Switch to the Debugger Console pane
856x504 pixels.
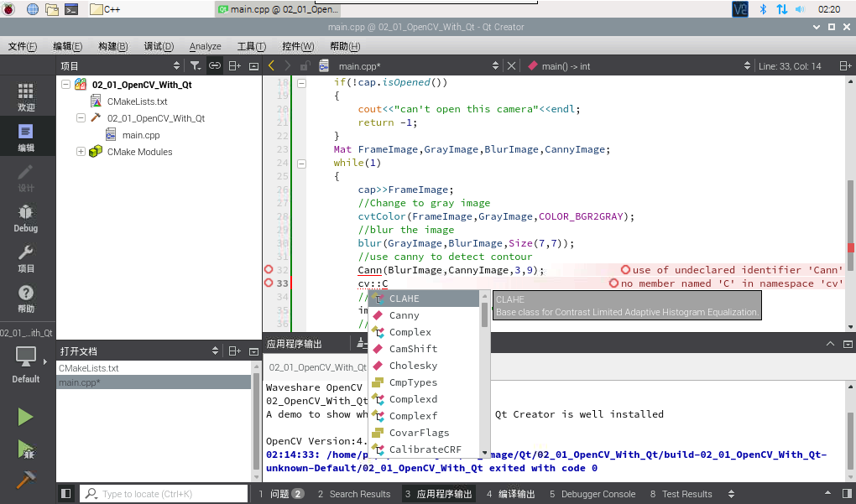[x=592, y=494]
